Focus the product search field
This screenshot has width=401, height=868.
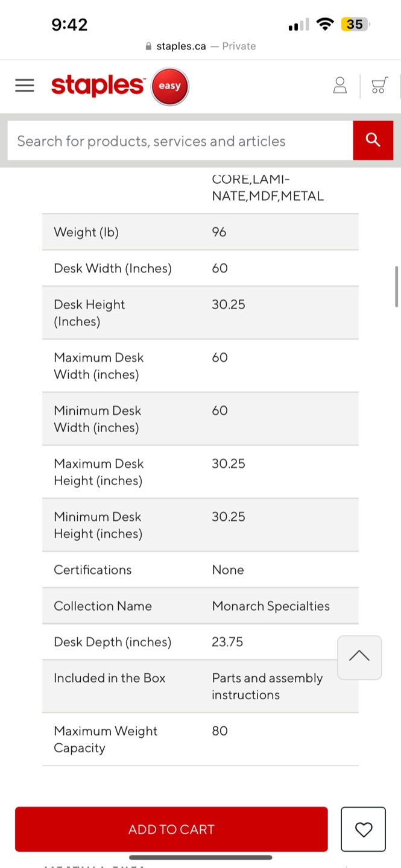pyautogui.click(x=180, y=140)
